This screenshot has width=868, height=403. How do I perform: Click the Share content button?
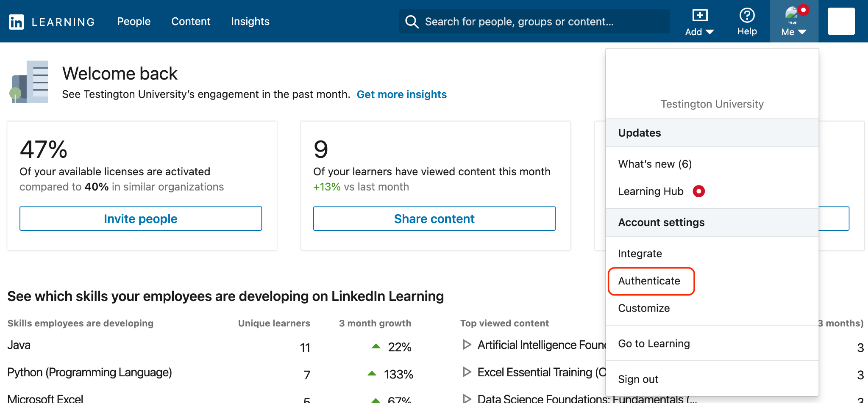pos(434,218)
